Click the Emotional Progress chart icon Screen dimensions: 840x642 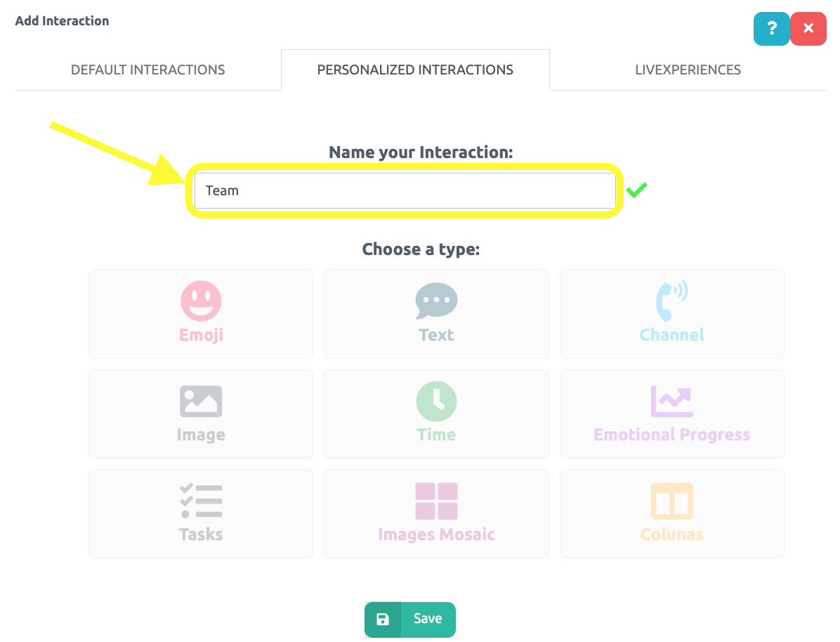[x=671, y=400]
